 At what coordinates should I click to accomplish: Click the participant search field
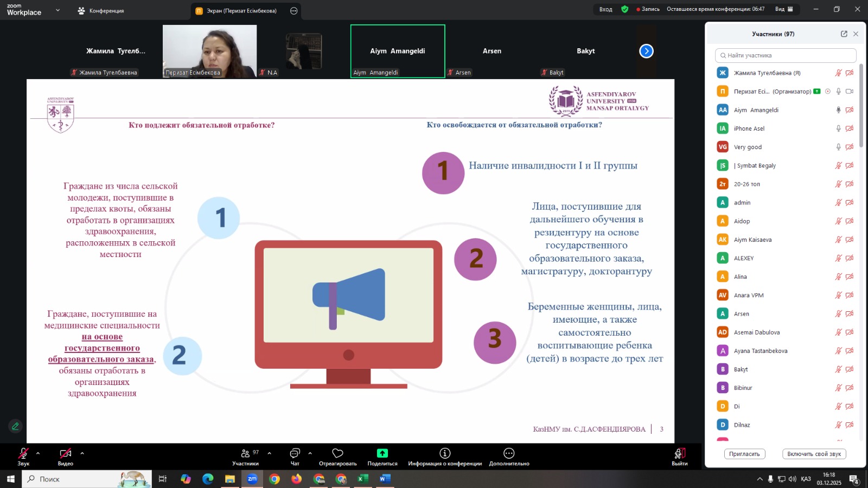(x=786, y=55)
